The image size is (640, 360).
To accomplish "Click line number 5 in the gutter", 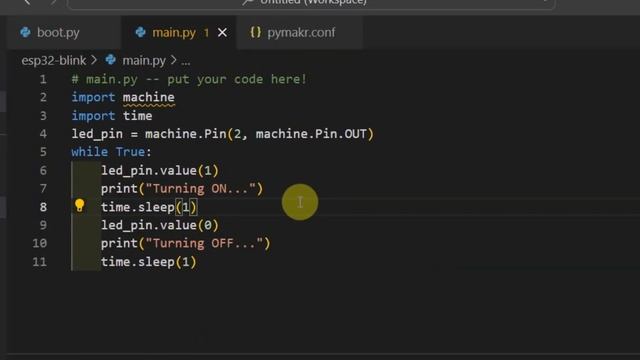I will coord(43,152).
